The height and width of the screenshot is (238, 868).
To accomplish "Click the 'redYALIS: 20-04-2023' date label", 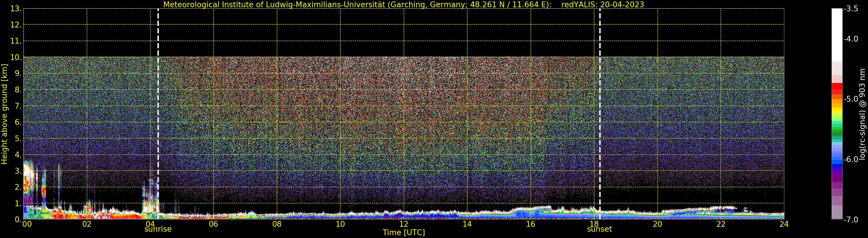I will 602,4.
